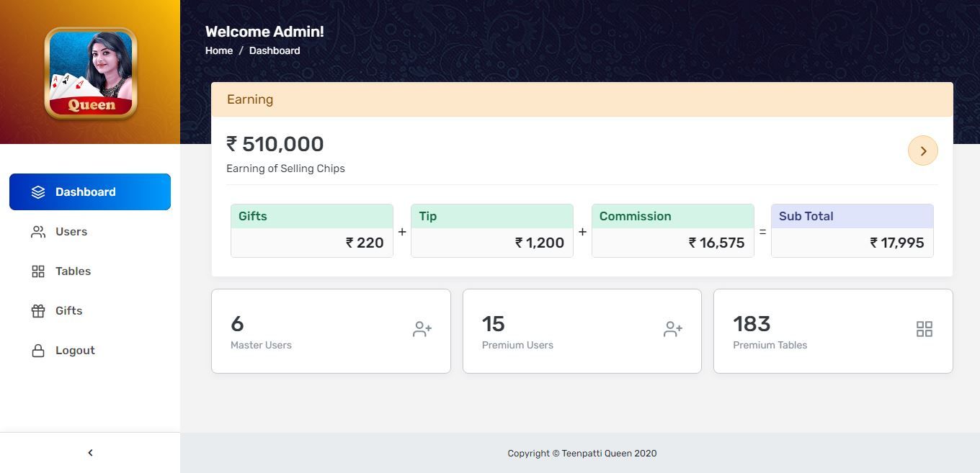Open the Tables menu item
Viewport: 980px width, 473px height.
73,271
